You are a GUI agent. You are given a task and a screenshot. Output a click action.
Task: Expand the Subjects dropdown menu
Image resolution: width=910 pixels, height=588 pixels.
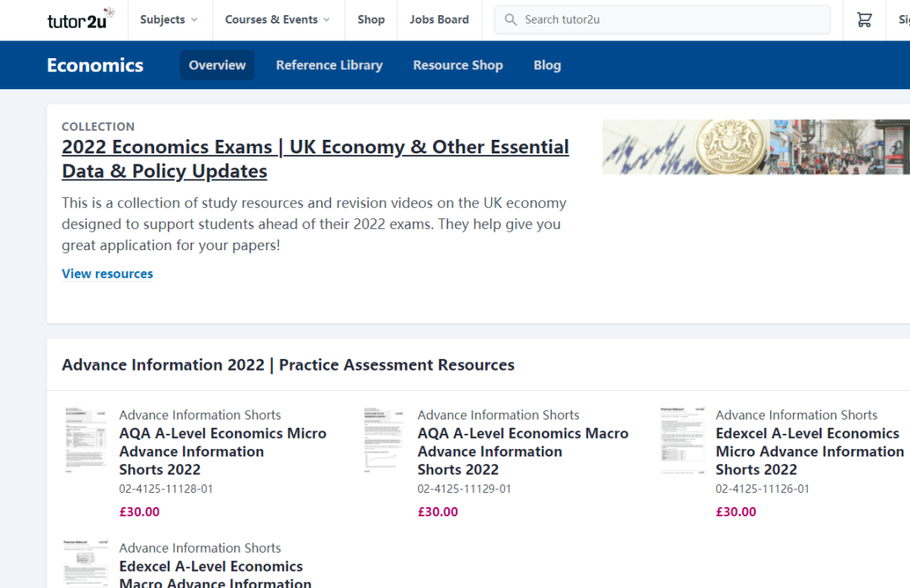click(x=169, y=19)
